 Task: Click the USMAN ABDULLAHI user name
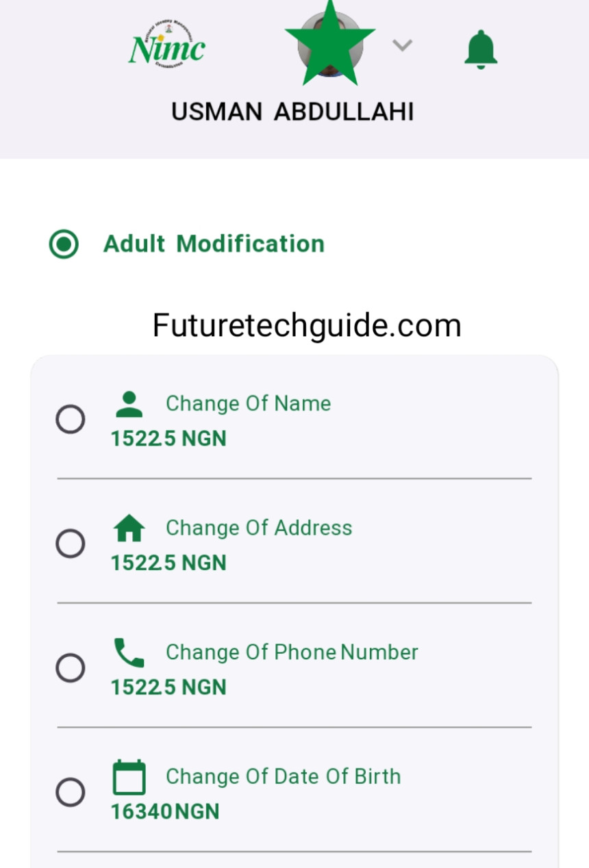coord(292,112)
